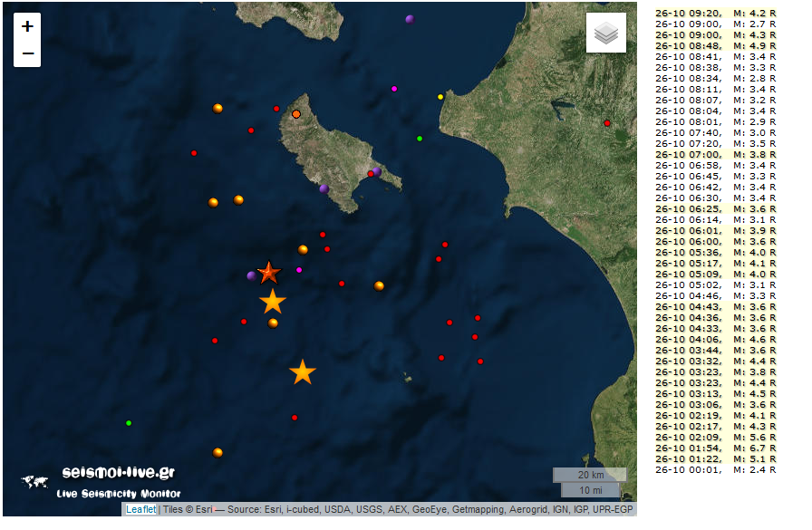The width and height of the screenshot is (812, 530).
Task: Select the entry '26-10 09:00, M: 4.3 R'
Action: click(715, 35)
